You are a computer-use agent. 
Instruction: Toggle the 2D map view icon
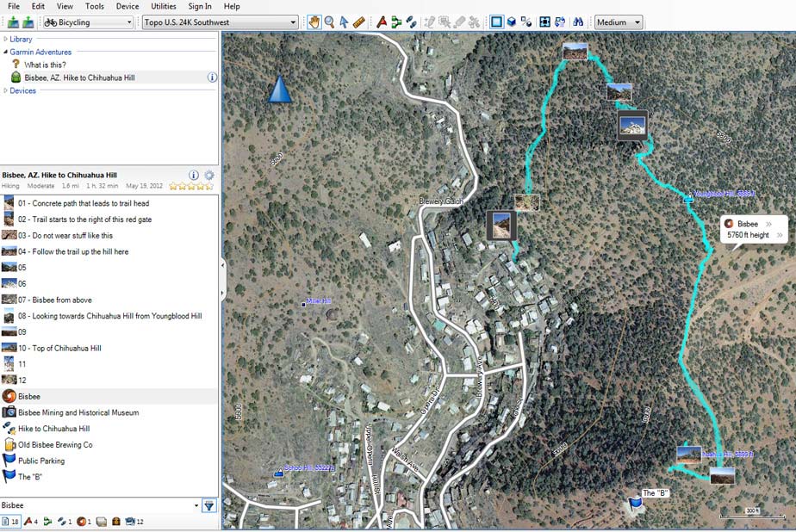pos(496,22)
